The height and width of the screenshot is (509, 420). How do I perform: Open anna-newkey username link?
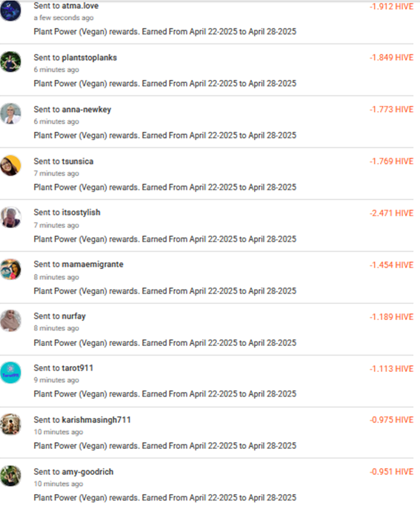(x=87, y=110)
